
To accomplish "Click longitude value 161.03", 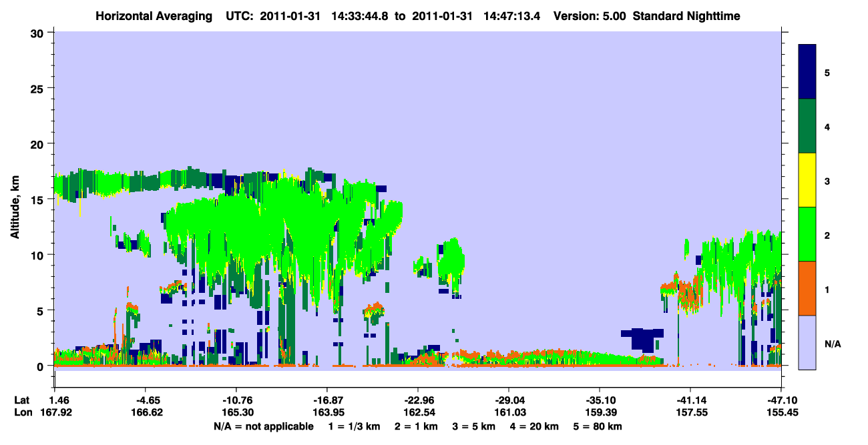I will 509,413.
